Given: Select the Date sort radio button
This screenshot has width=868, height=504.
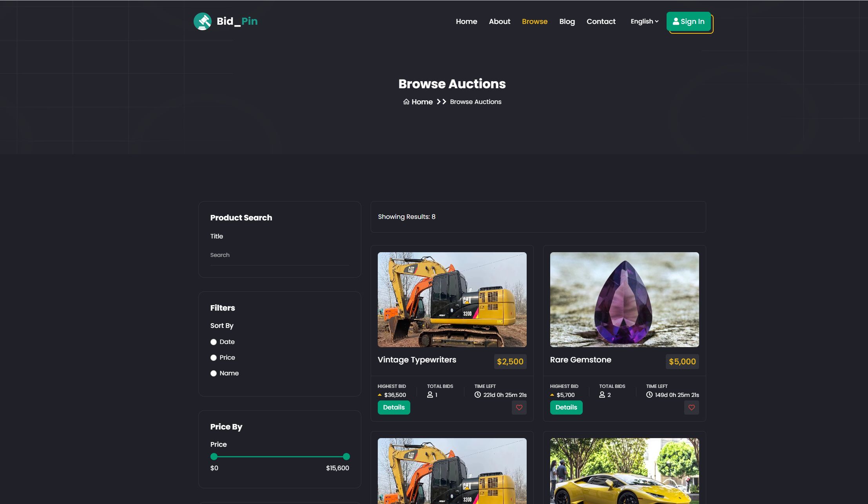Looking at the screenshot, I should coord(214,342).
